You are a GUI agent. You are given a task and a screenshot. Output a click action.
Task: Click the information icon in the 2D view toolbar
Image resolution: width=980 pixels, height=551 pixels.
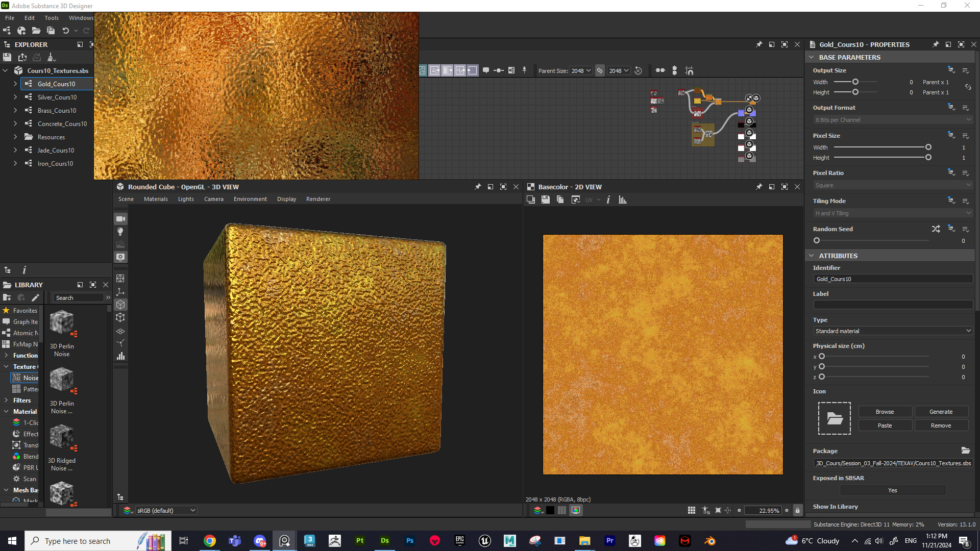pos(608,199)
